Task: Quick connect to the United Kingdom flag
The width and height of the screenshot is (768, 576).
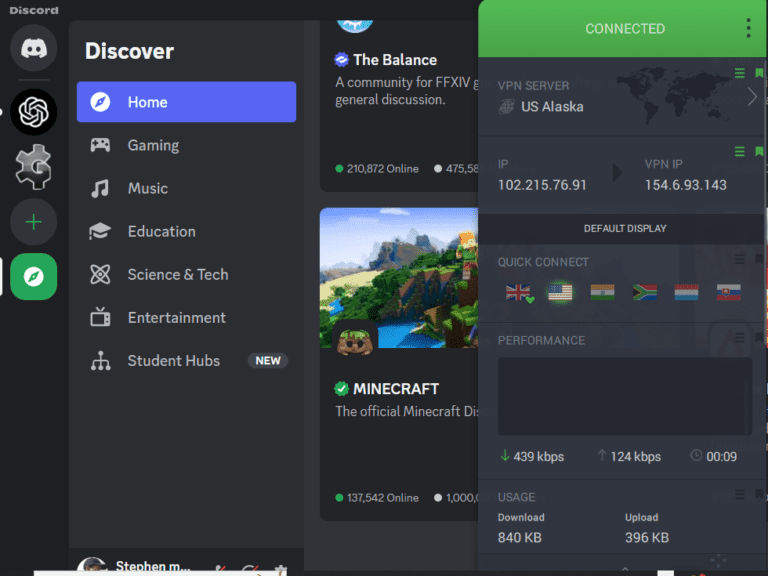Action: click(x=519, y=292)
